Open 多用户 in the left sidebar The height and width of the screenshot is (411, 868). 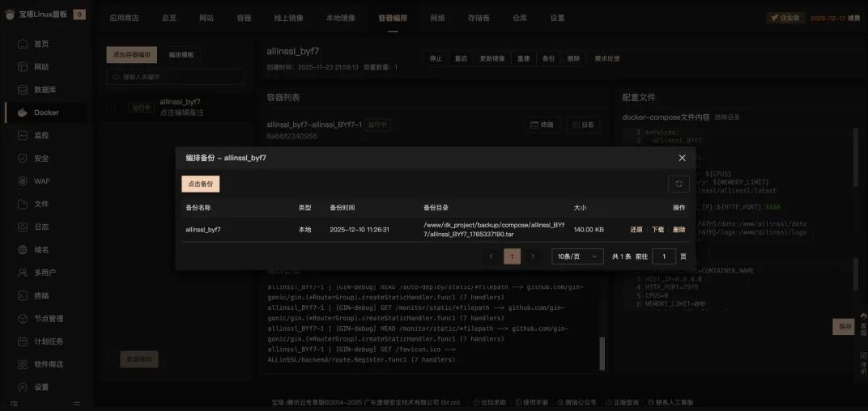click(x=45, y=273)
